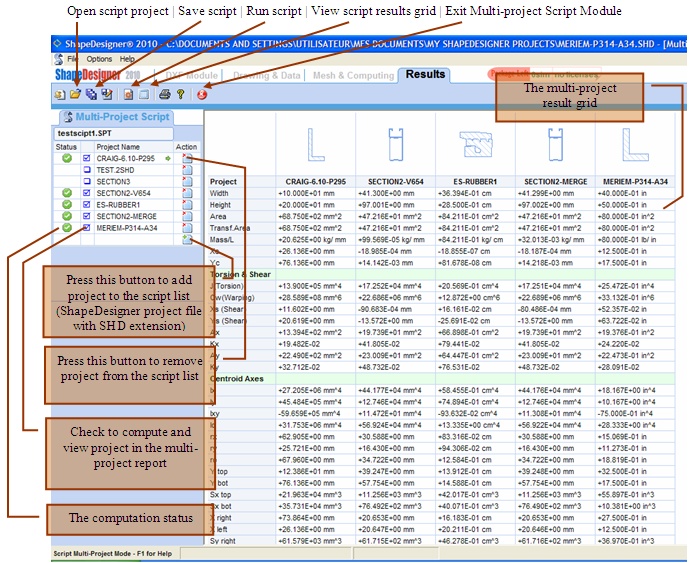
Task: Click the Sx top row label
Action: [220, 495]
